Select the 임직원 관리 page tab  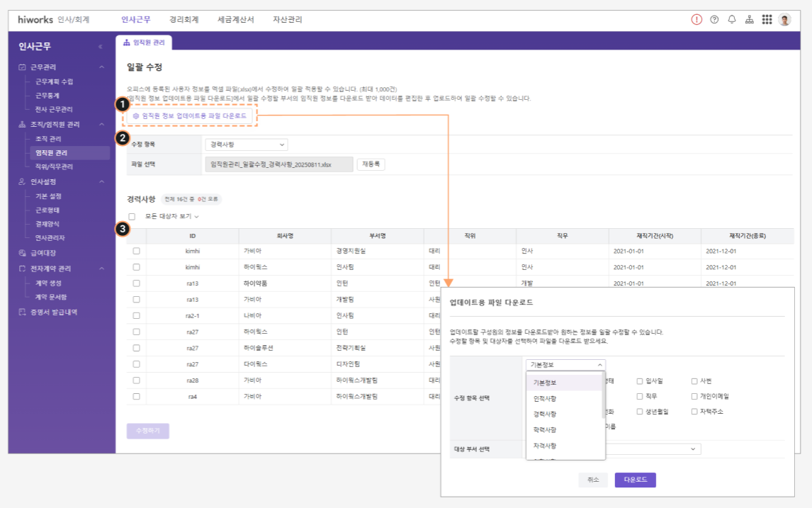coord(144,43)
